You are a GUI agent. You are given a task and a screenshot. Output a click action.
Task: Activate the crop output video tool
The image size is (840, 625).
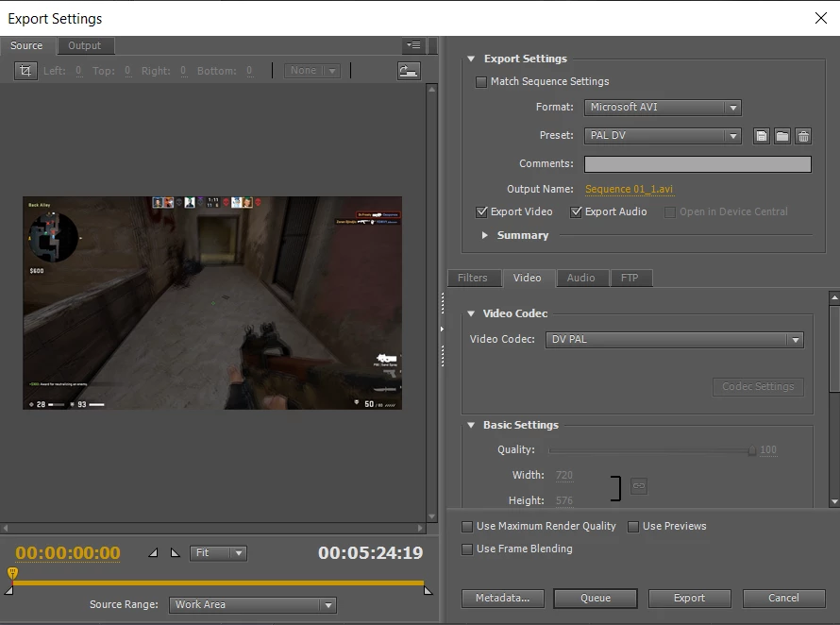[x=25, y=71]
